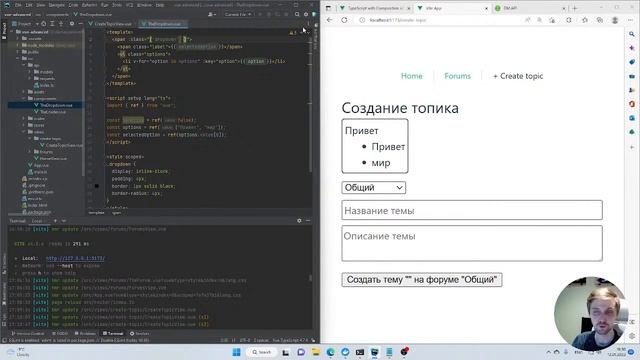This screenshot has width=640, height=360.
Task: Open the TODO tool window tab
Action: 60,333
